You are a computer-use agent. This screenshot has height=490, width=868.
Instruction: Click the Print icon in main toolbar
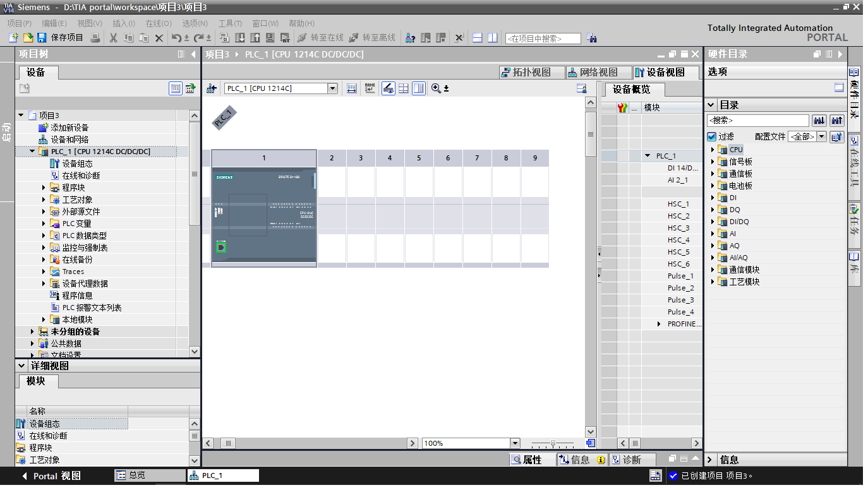(95, 38)
